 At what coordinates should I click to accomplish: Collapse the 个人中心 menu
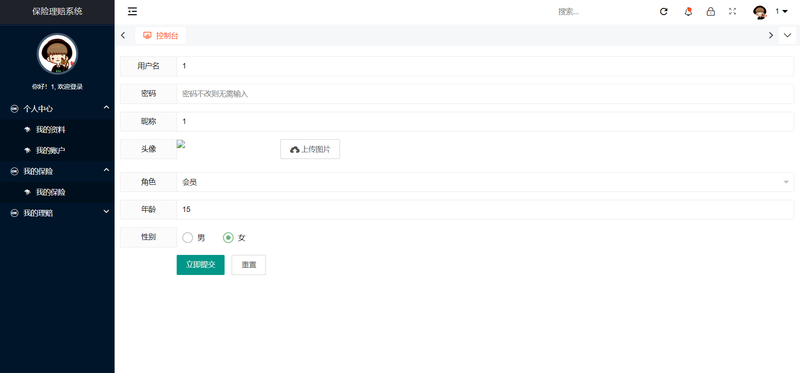click(57, 108)
